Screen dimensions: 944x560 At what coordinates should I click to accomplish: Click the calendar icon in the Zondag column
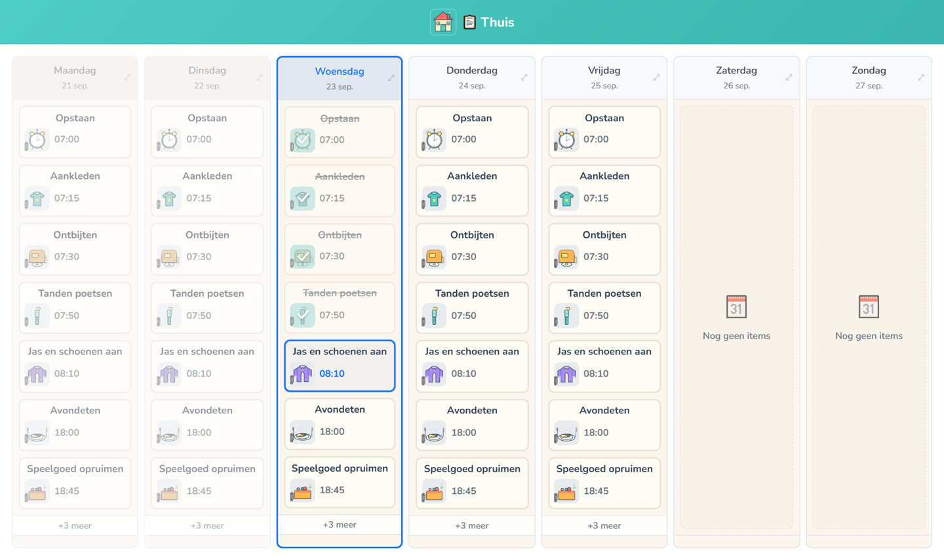[869, 306]
